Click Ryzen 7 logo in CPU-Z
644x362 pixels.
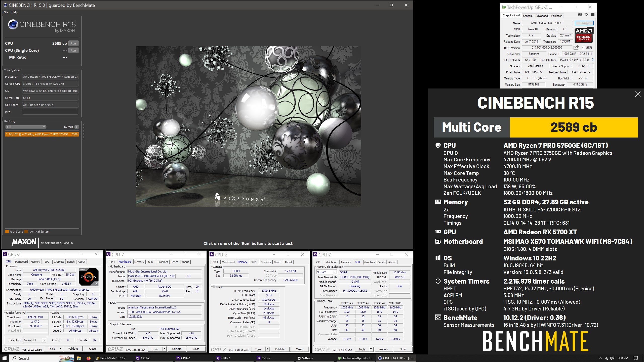(x=89, y=277)
